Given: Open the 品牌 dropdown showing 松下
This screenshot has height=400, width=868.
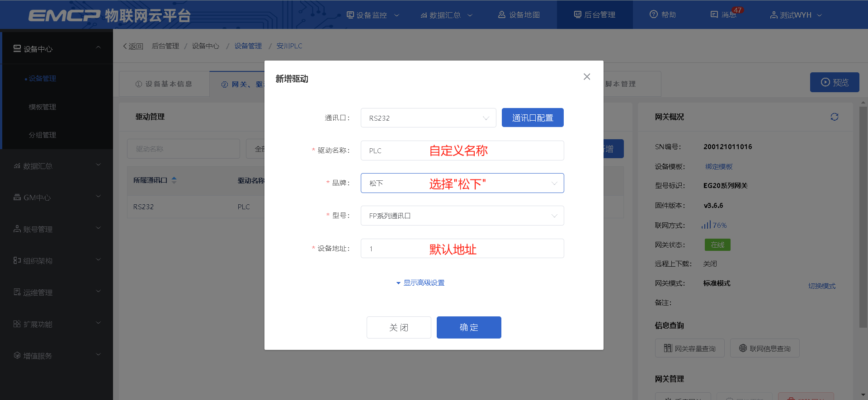Looking at the screenshot, I should pyautogui.click(x=462, y=183).
